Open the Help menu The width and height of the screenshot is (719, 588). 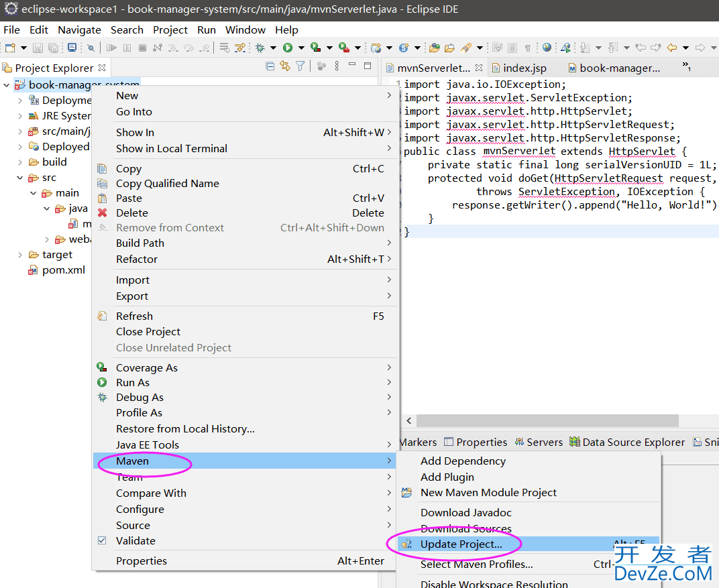(286, 30)
